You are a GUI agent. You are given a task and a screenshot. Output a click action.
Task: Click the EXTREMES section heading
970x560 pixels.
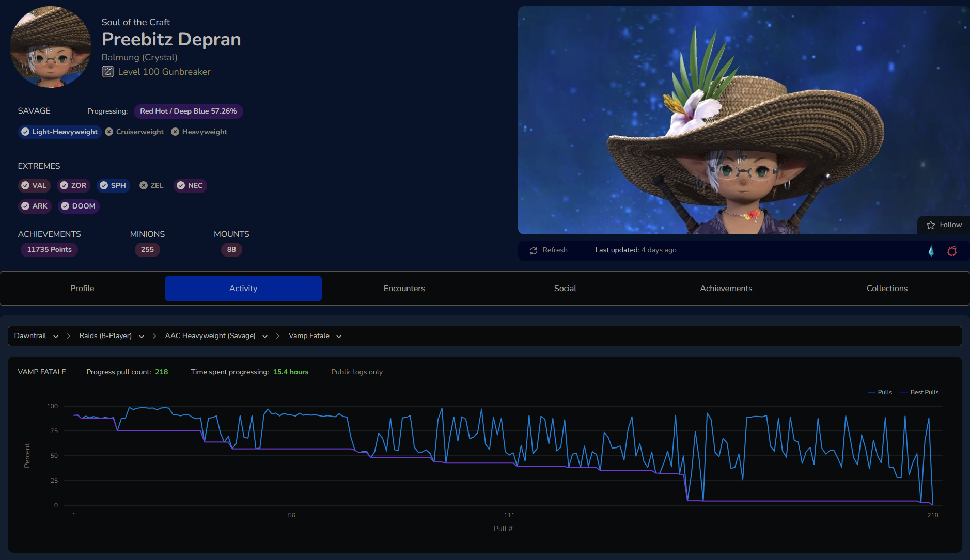39,166
